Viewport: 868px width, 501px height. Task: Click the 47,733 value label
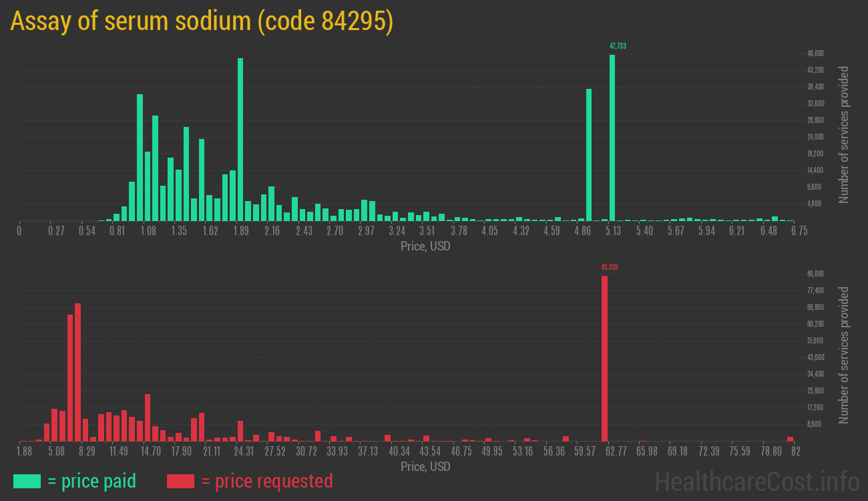coord(618,46)
